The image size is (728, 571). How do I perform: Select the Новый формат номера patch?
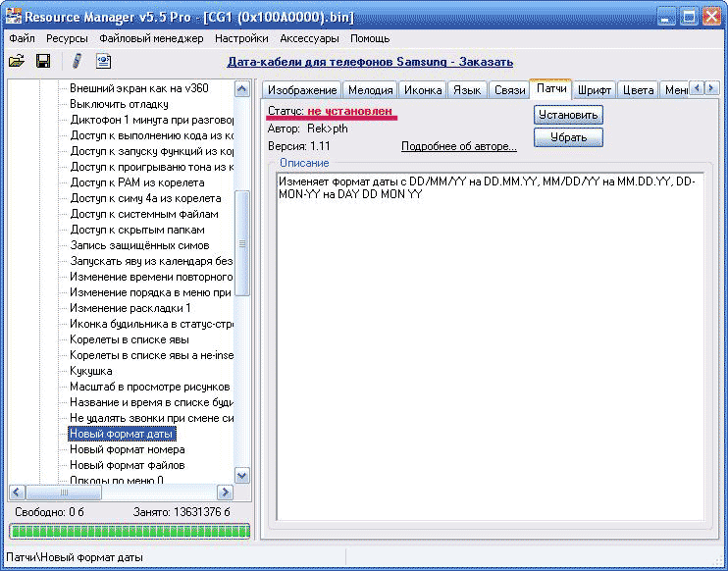coord(128,449)
